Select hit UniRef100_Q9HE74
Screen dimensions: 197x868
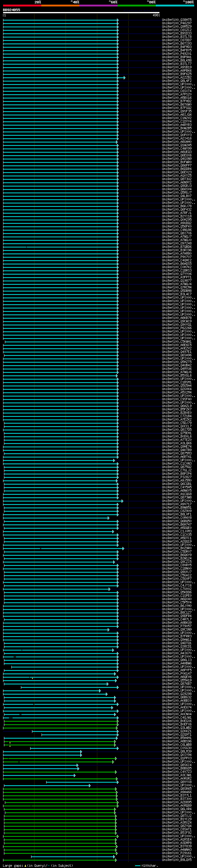tap(177, 446)
